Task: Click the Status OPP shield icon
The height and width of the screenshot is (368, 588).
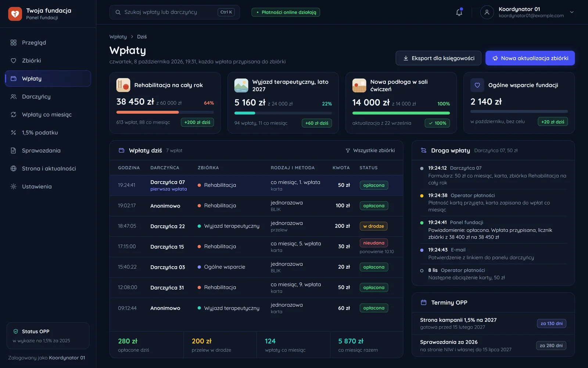Action: click(15, 332)
